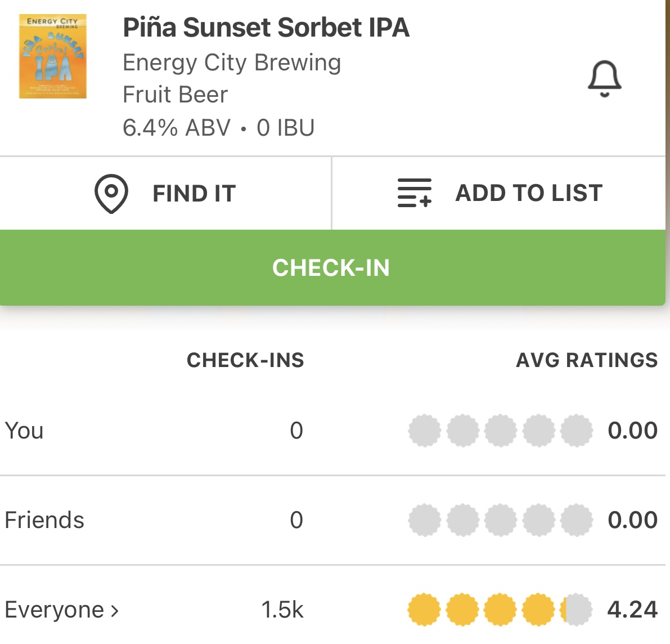Open Everyone check-ins row
The height and width of the screenshot is (644, 670).
coord(54,610)
